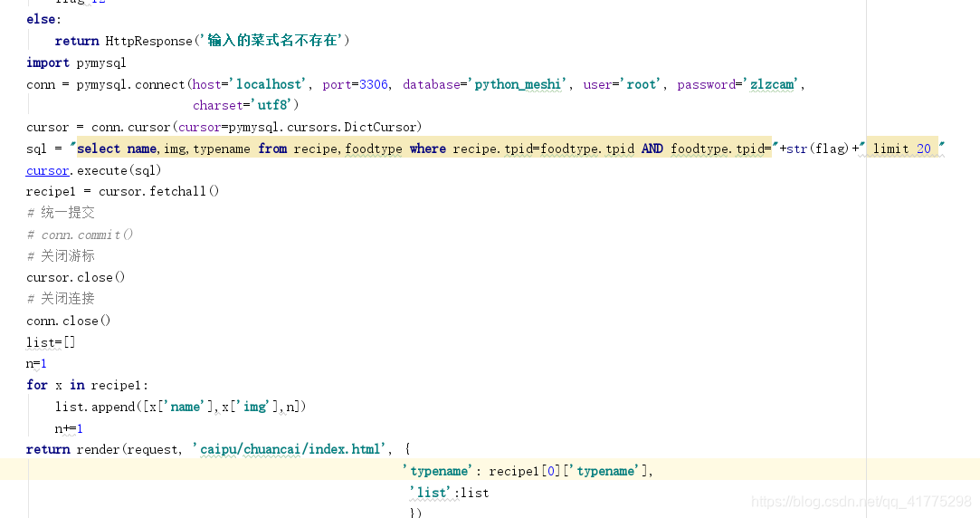The width and height of the screenshot is (980, 518).
Task: Click the '# 关闭连接' comment
Action: (61, 299)
